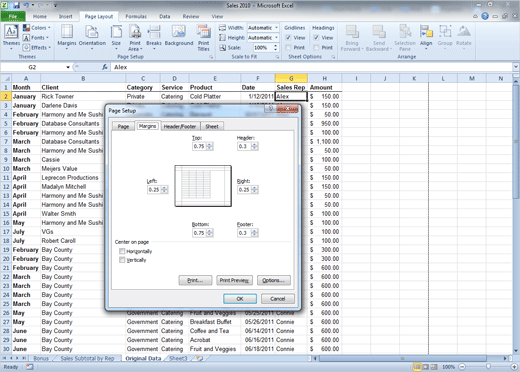Click the Print Titles button
This screenshot has width=520, height=372.
203,37
